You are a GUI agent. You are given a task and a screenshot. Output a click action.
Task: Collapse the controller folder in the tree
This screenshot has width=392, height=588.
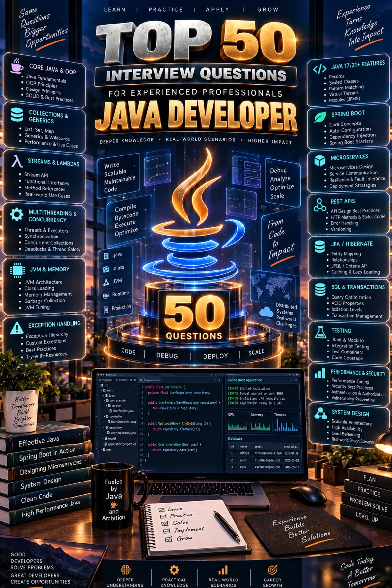click(x=104, y=416)
